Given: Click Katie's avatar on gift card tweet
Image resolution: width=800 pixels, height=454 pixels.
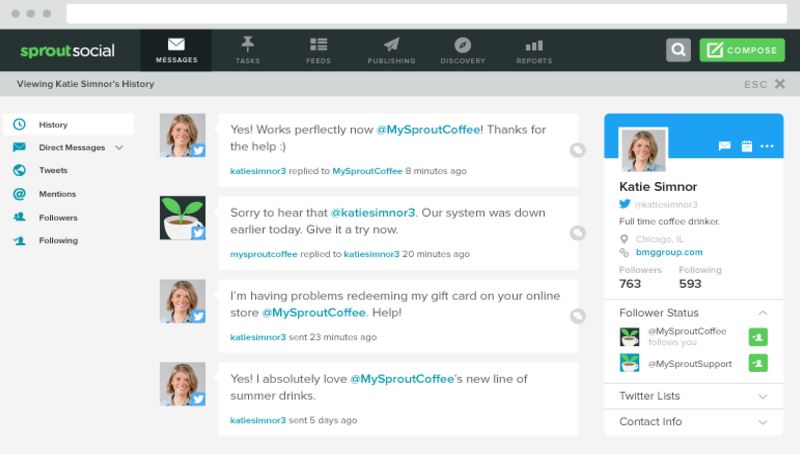Looking at the screenshot, I should pyautogui.click(x=183, y=301).
